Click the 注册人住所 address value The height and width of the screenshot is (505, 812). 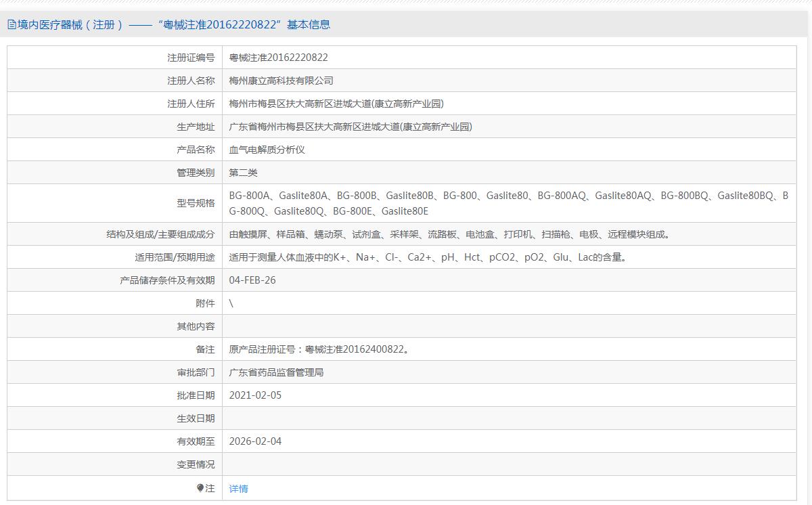[336, 104]
